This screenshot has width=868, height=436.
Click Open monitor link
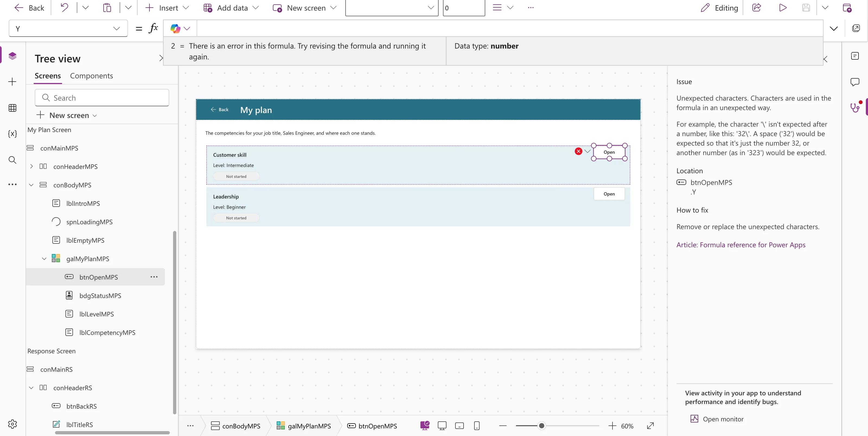click(717, 419)
